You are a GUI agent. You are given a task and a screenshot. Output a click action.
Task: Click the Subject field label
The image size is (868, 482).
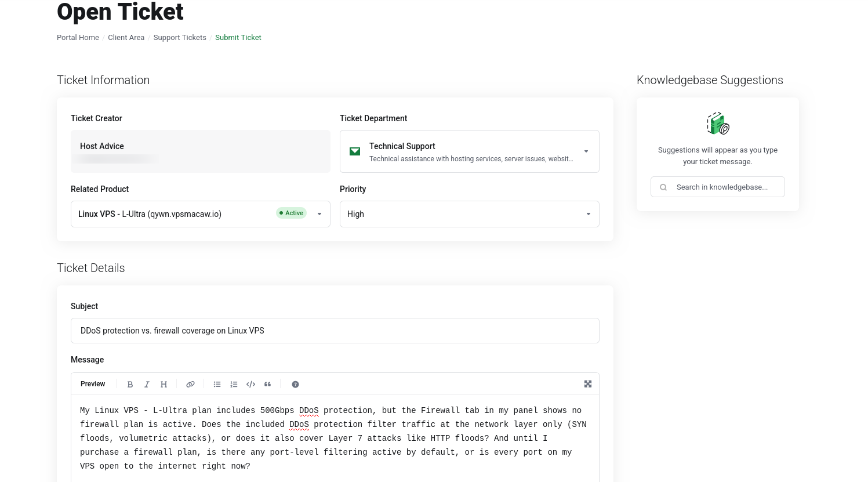click(85, 306)
